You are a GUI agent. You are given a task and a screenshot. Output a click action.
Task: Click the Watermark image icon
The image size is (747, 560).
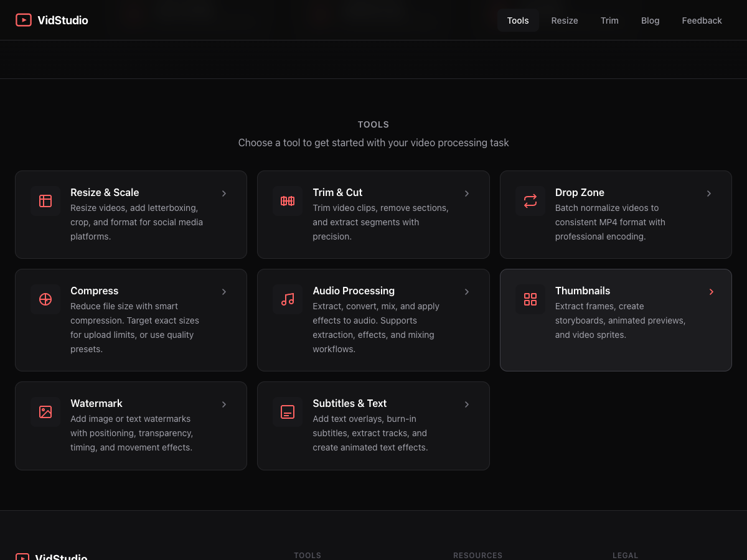(x=45, y=412)
